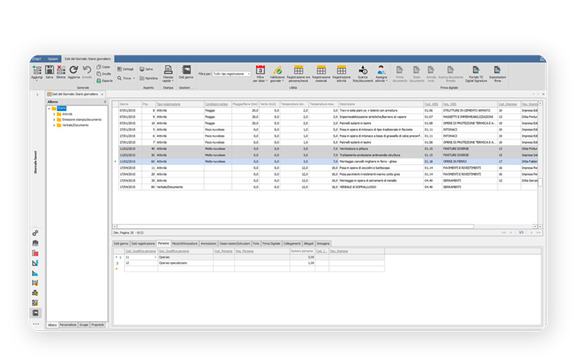Click the new-row input line in Persone grid
Viewport: 576px width, 362px height.
coord(254,269)
